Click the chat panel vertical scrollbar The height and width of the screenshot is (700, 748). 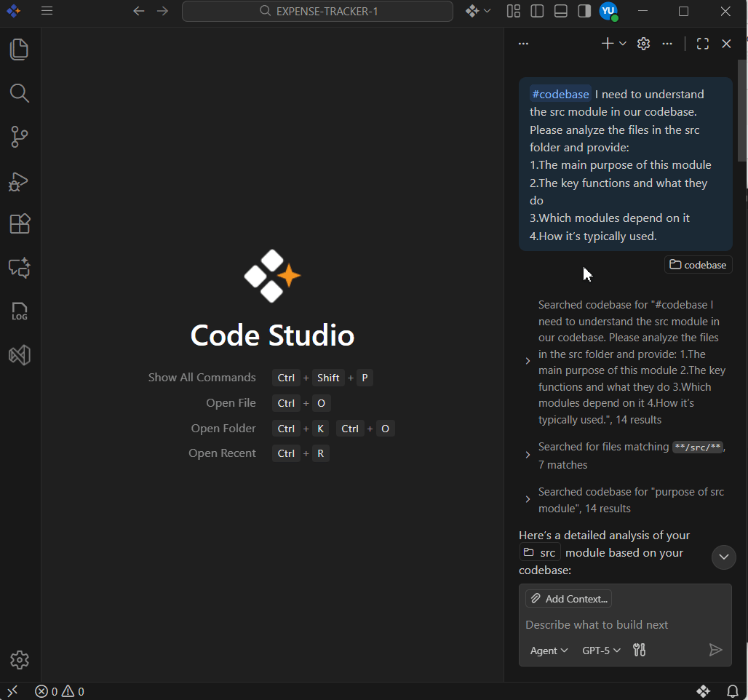[743, 111]
